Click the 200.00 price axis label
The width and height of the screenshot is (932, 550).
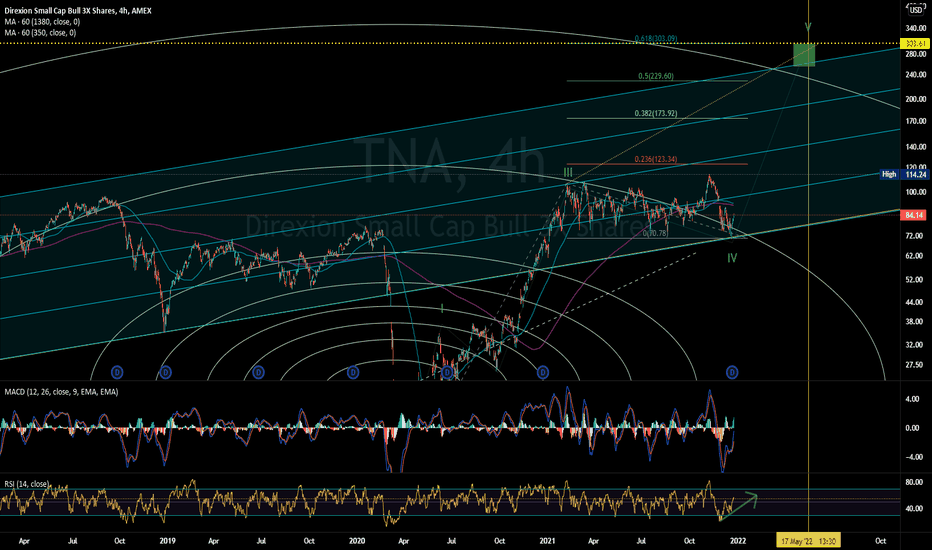click(915, 99)
